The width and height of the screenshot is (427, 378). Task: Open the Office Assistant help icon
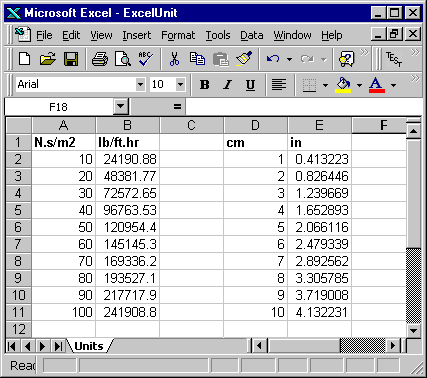click(346, 59)
